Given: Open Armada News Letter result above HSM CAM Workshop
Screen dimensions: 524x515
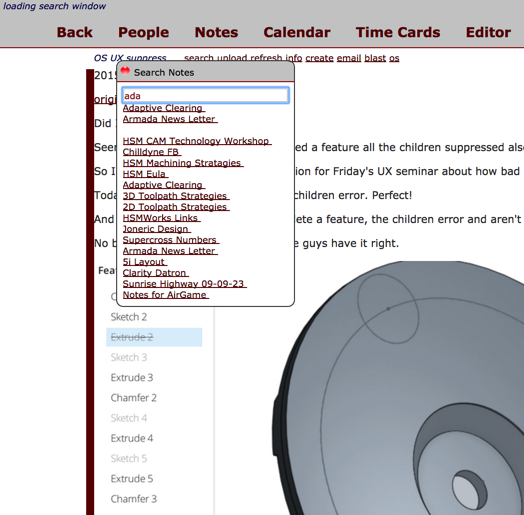Looking at the screenshot, I should 170,119.
